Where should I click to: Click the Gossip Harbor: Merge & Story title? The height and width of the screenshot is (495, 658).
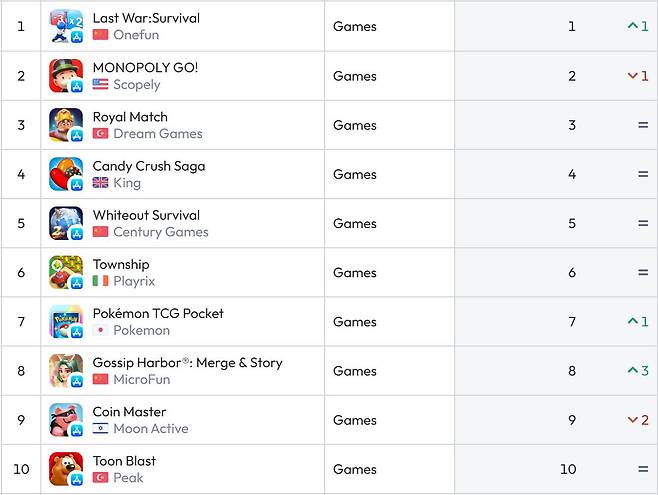click(x=187, y=362)
